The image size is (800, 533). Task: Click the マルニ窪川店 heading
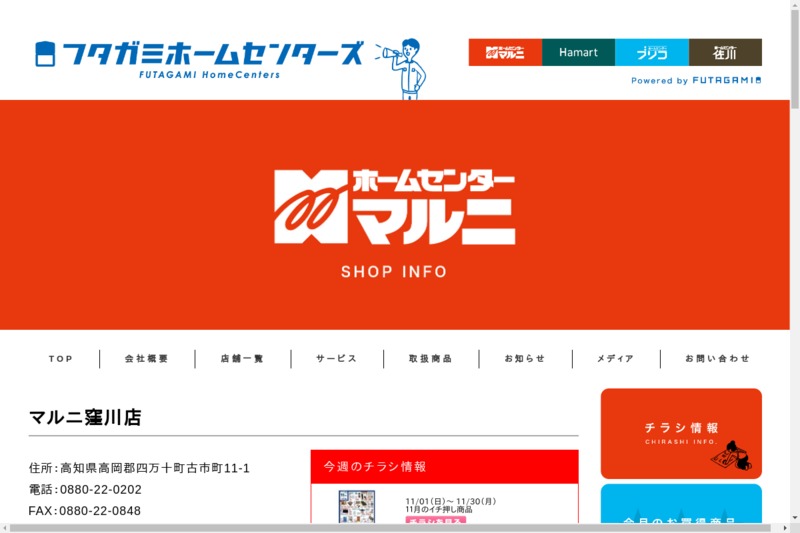tap(85, 417)
